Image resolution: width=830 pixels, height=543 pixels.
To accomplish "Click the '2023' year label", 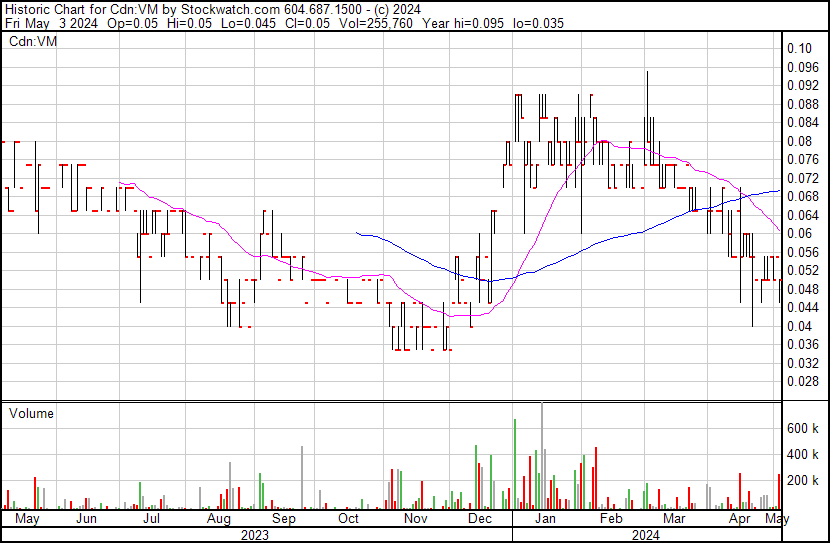I will (x=255, y=535).
